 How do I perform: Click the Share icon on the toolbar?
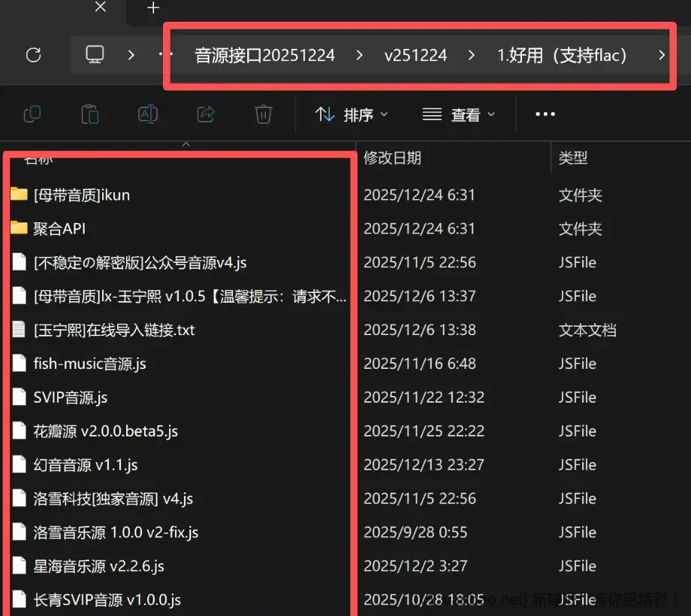204,113
